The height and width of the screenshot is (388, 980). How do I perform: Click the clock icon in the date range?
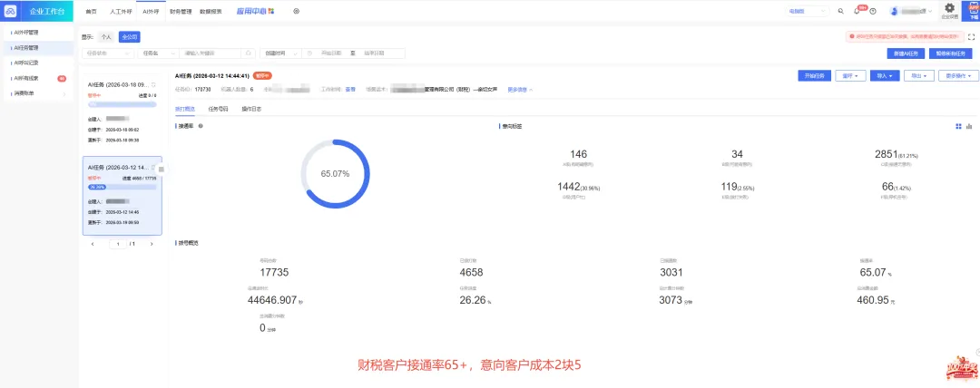(310, 53)
